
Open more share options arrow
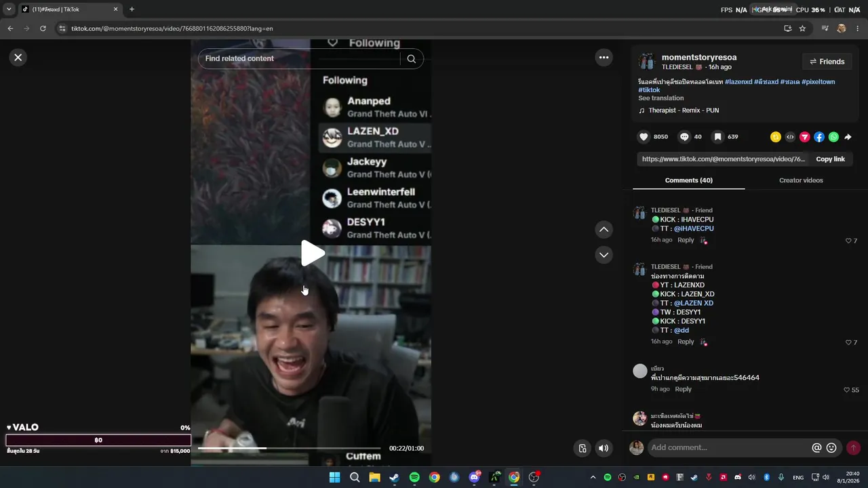pos(848,137)
